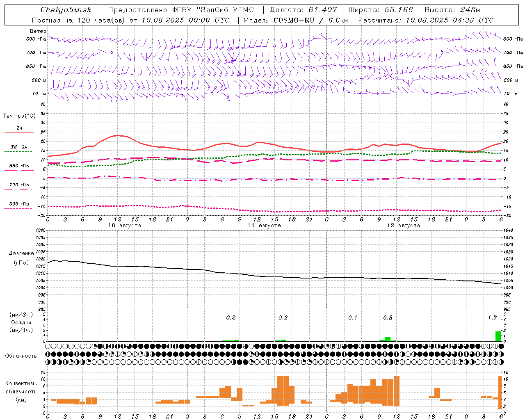
Task: Click the '(км)' unit label under облачность
Action: click(x=21, y=399)
